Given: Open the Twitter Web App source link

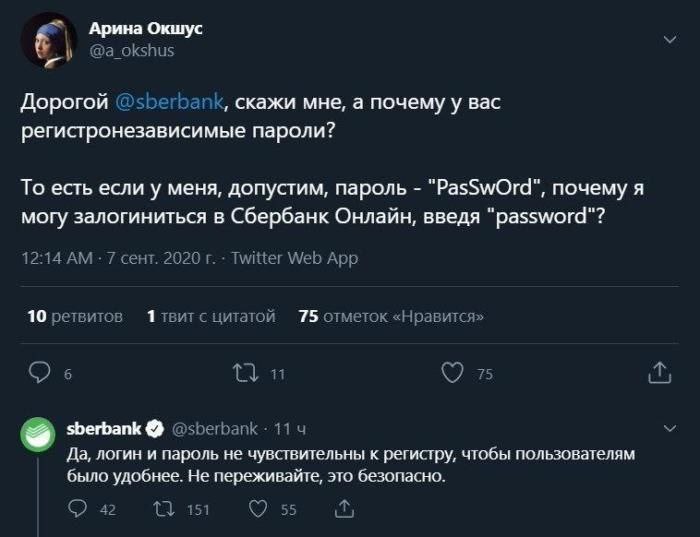Looking at the screenshot, I should pyautogui.click(x=295, y=258).
